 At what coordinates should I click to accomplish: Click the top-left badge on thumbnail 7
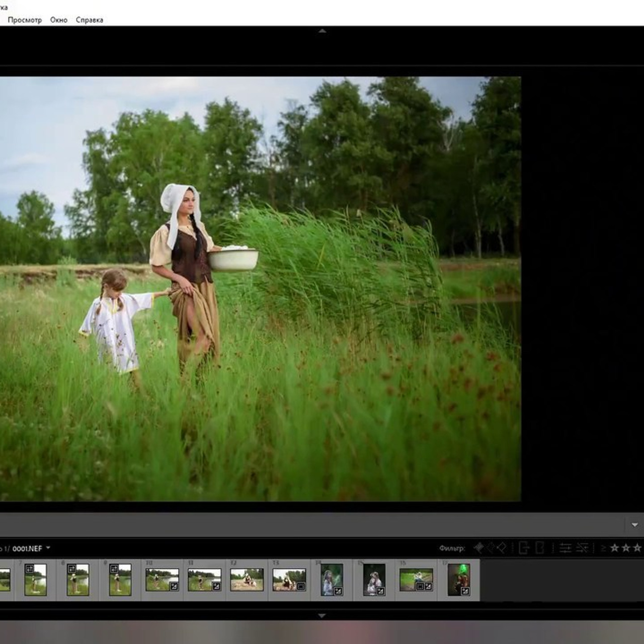29,569
